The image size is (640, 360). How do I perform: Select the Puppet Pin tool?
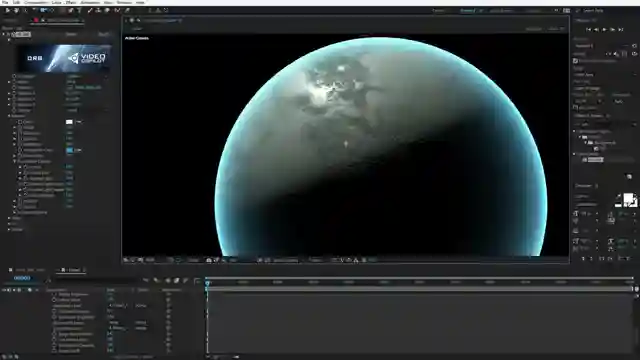tap(127, 10)
